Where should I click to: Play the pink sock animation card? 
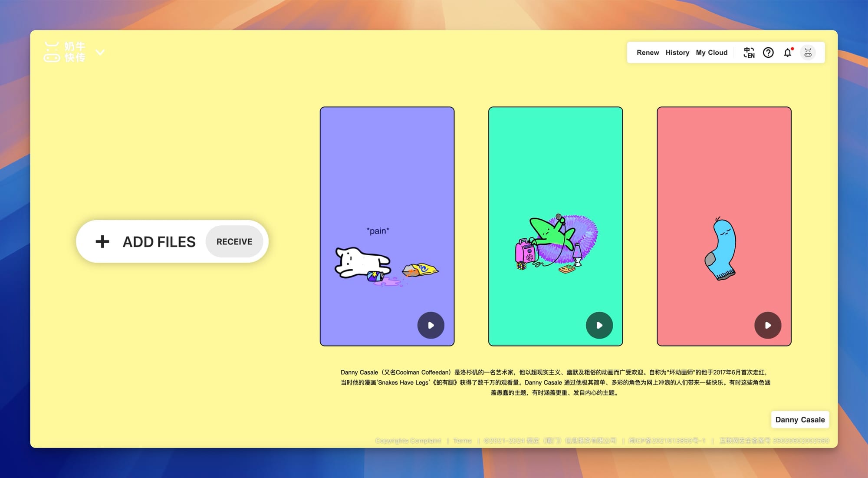pyautogui.click(x=767, y=325)
